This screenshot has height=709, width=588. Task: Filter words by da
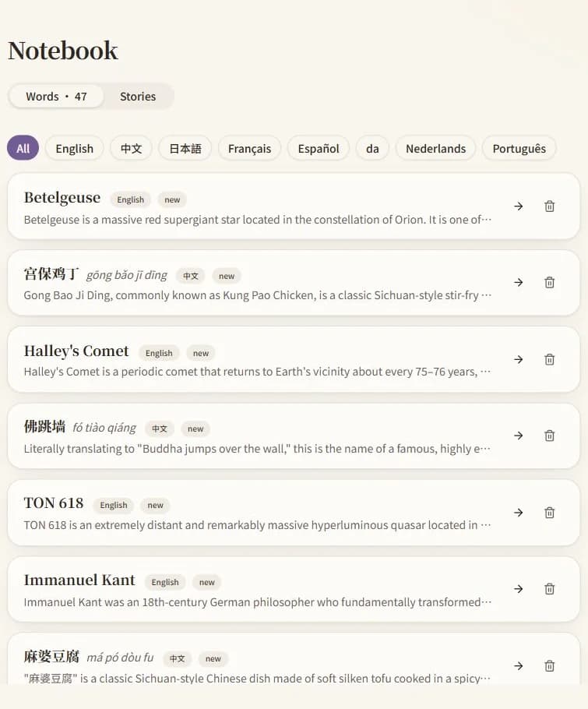pyautogui.click(x=372, y=148)
